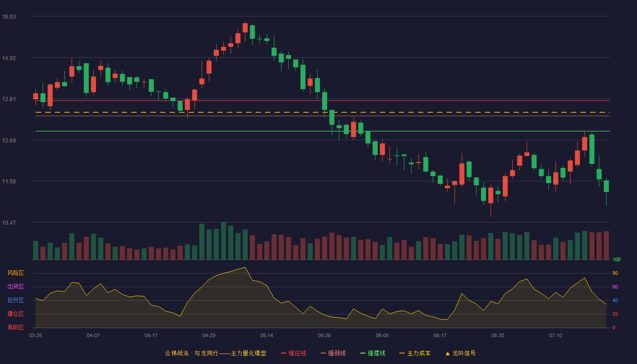Toggle the 强弱线 legend entry
Image resolution: width=637 pixels, height=364 pixels.
point(333,353)
